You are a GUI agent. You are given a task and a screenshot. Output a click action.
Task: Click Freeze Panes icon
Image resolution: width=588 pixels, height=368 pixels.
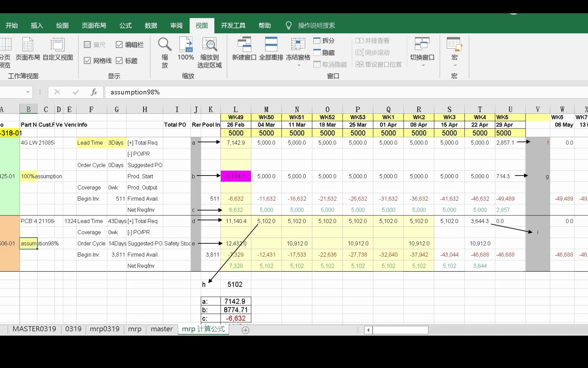click(298, 44)
